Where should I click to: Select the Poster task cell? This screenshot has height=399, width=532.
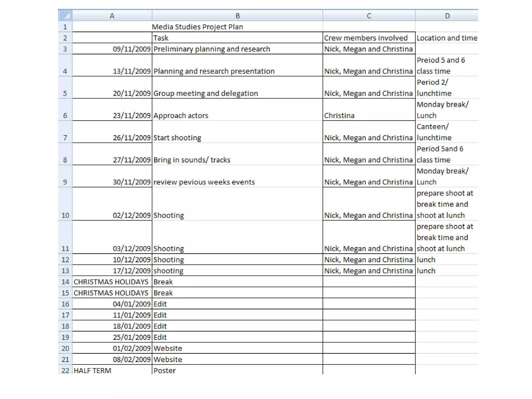237,370
